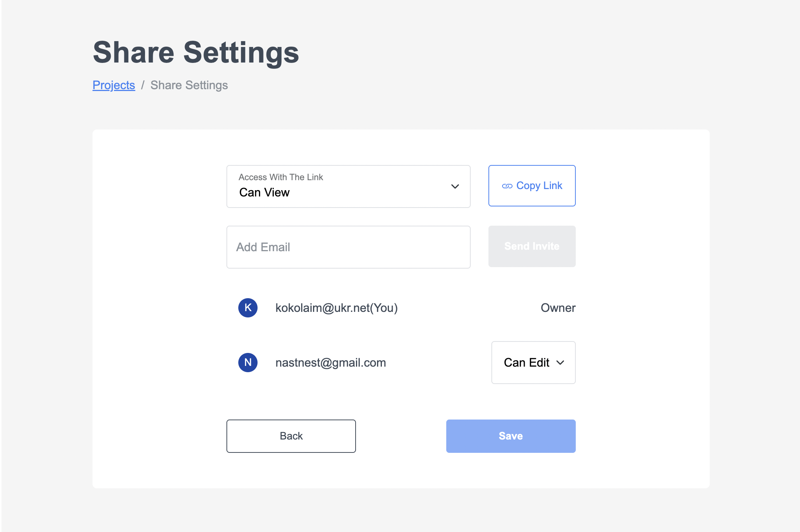Expand the Can View access dropdown
Viewport: 800px width, 532px height.
348,186
